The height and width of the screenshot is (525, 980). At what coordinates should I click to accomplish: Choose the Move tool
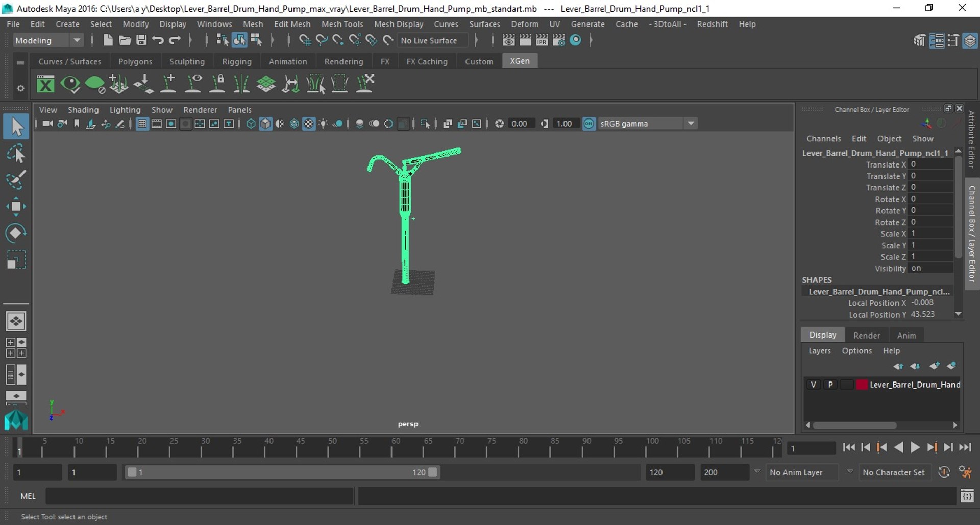point(16,206)
